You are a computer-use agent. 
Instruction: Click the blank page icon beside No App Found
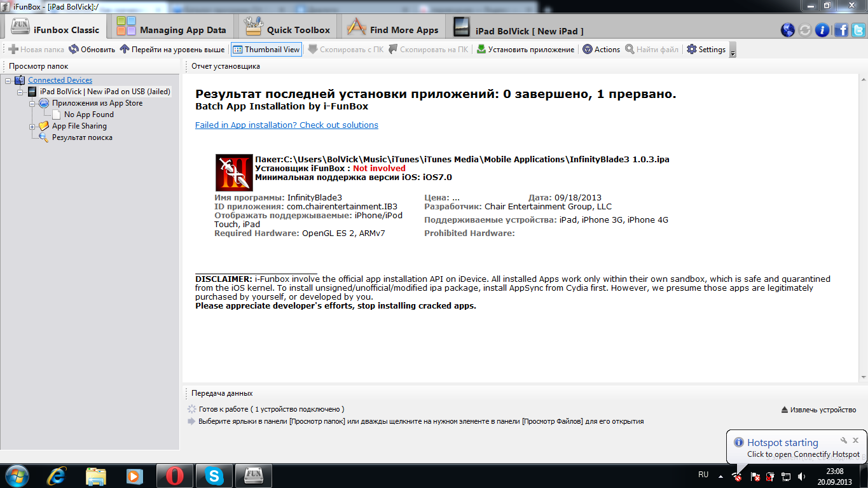tap(57, 115)
